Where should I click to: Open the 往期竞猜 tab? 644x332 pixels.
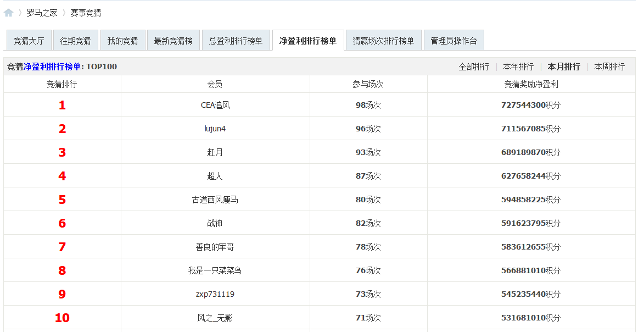click(75, 40)
